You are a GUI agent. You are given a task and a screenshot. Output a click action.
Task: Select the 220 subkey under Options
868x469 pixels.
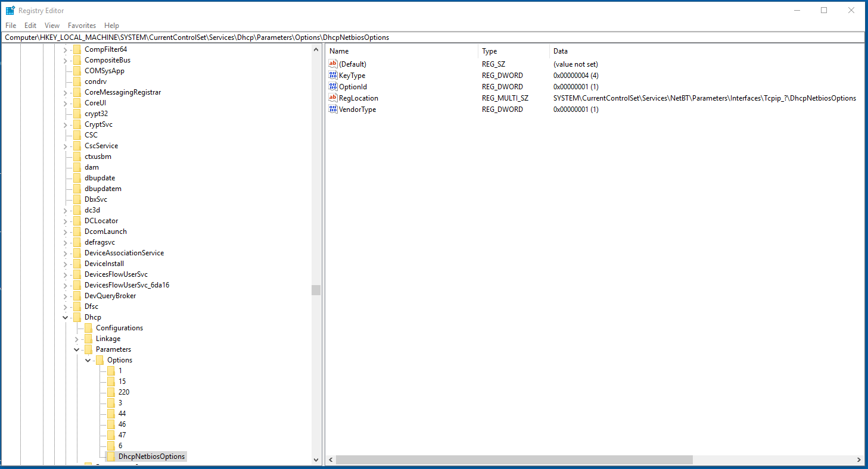tap(124, 392)
